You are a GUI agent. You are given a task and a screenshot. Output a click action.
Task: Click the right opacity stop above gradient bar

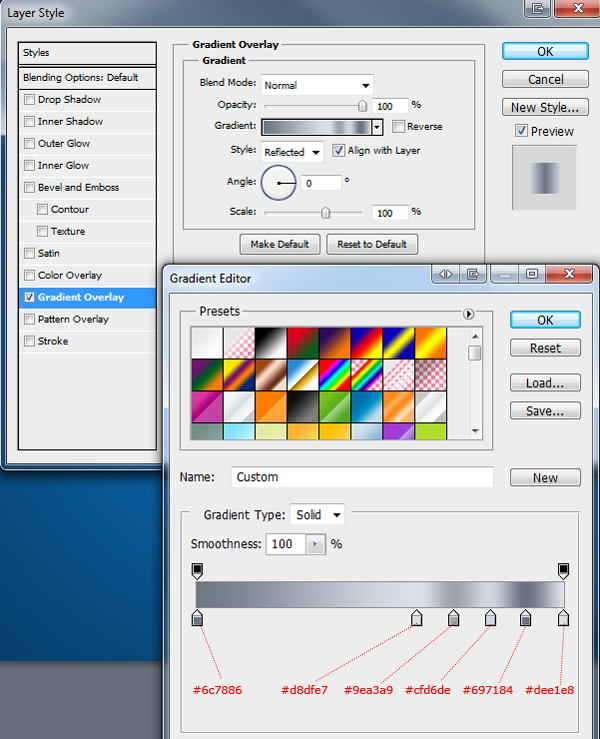[x=563, y=571]
